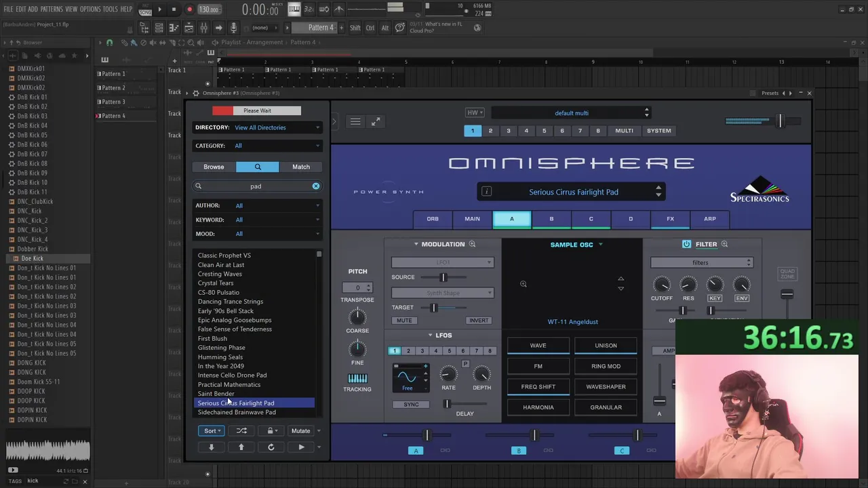Click the FL Studio record button
This screenshot has height=488, width=868.
[189, 9]
